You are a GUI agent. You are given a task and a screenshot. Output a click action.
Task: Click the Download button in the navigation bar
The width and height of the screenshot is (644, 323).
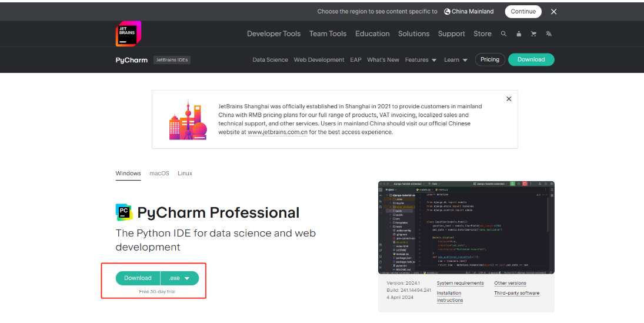[531, 59]
